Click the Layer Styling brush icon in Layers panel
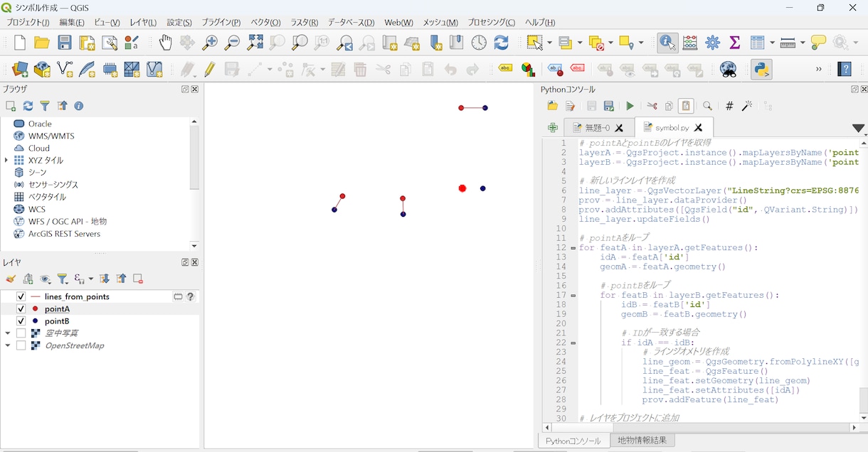Screen dimensions: 868x452 coord(11,279)
